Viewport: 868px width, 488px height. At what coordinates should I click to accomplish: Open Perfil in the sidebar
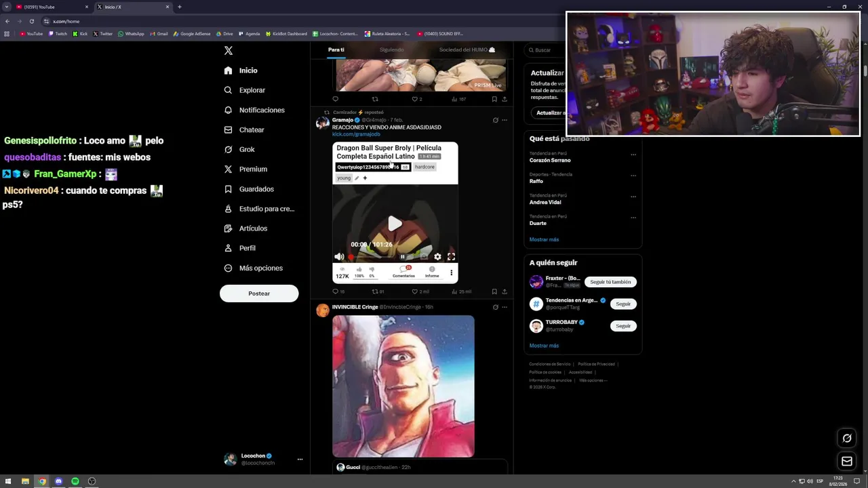(x=239, y=248)
